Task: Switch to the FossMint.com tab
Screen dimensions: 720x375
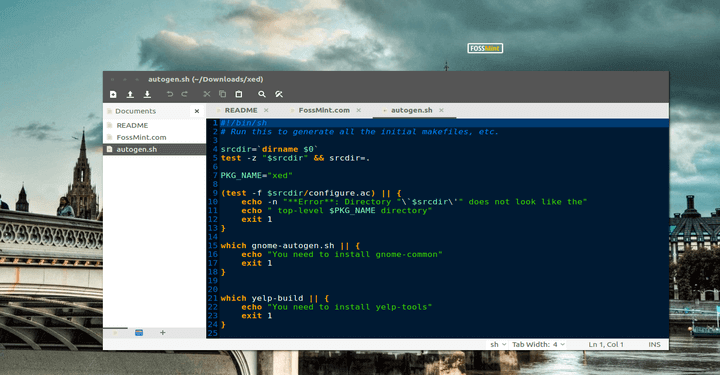Action: click(324, 110)
